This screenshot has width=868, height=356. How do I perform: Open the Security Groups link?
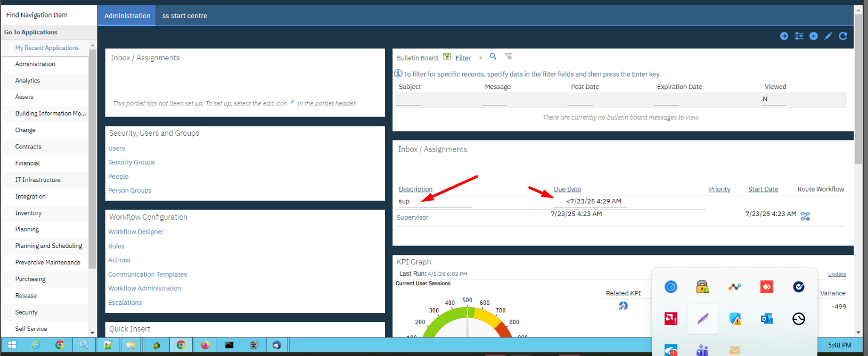tap(132, 162)
